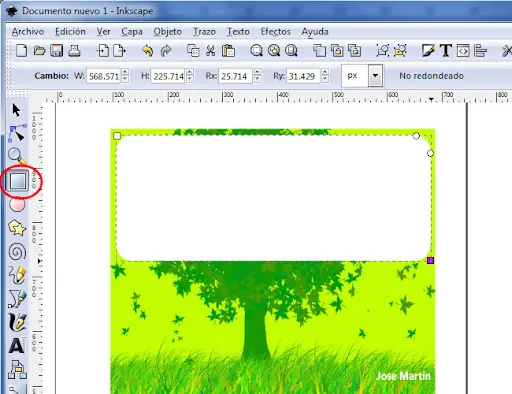Open a file using the folder icon
The width and height of the screenshot is (512, 394).
[39, 51]
